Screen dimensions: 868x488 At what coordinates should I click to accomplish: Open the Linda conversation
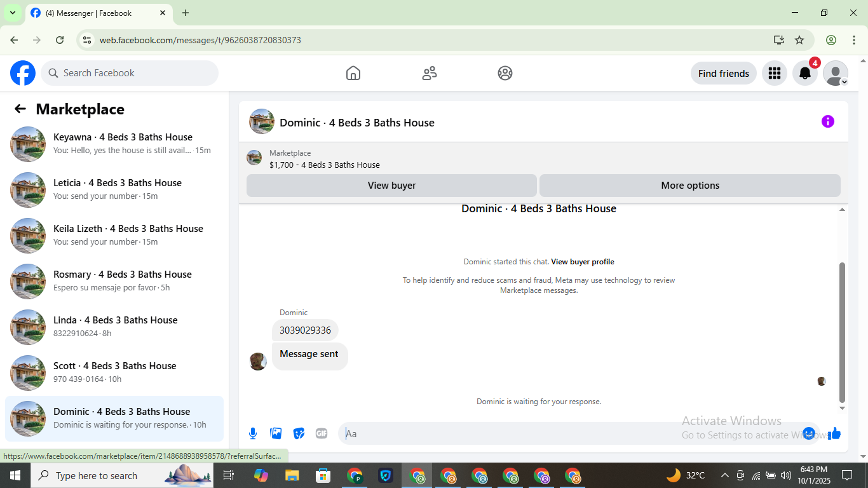coord(114,327)
